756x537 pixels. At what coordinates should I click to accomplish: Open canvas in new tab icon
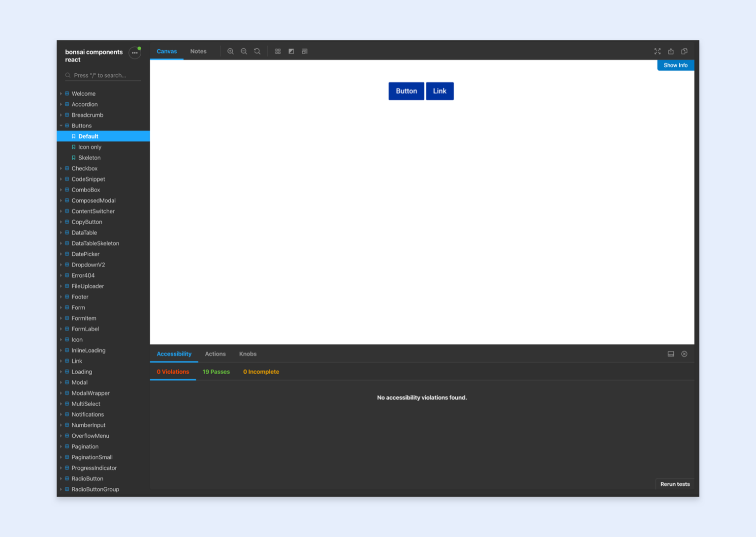tap(671, 51)
